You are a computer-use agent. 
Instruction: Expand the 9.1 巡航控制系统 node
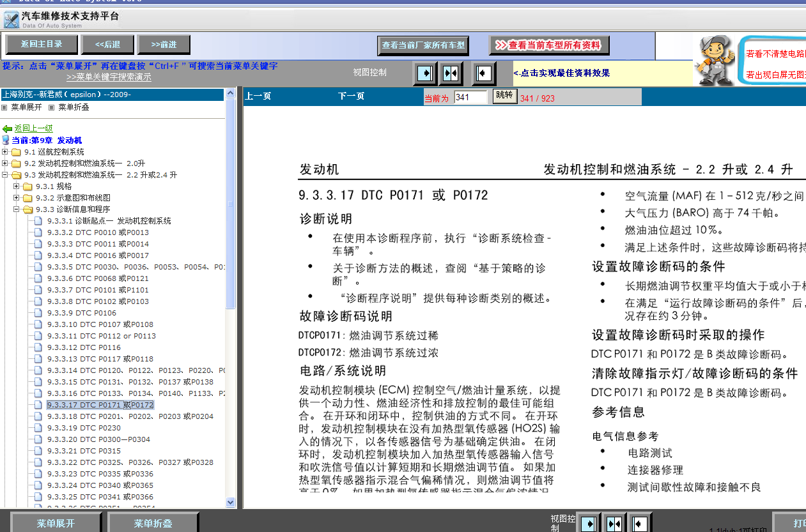(5, 152)
